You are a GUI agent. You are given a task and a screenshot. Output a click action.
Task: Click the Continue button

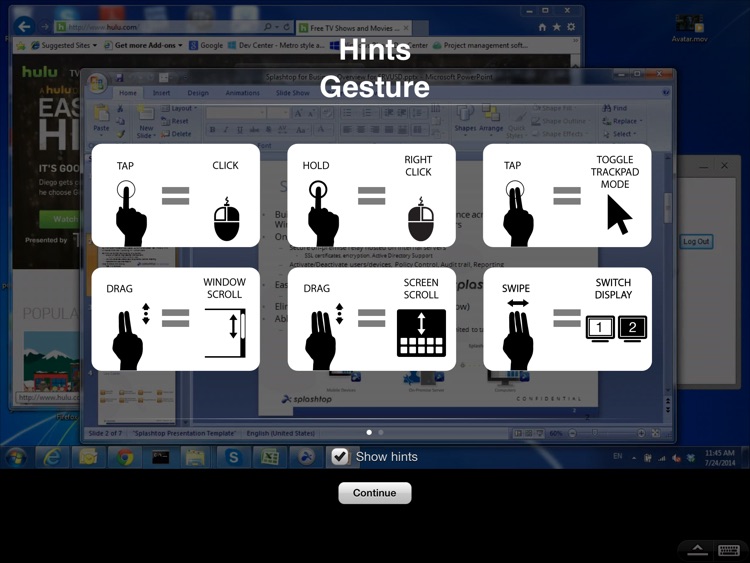(x=375, y=493)
